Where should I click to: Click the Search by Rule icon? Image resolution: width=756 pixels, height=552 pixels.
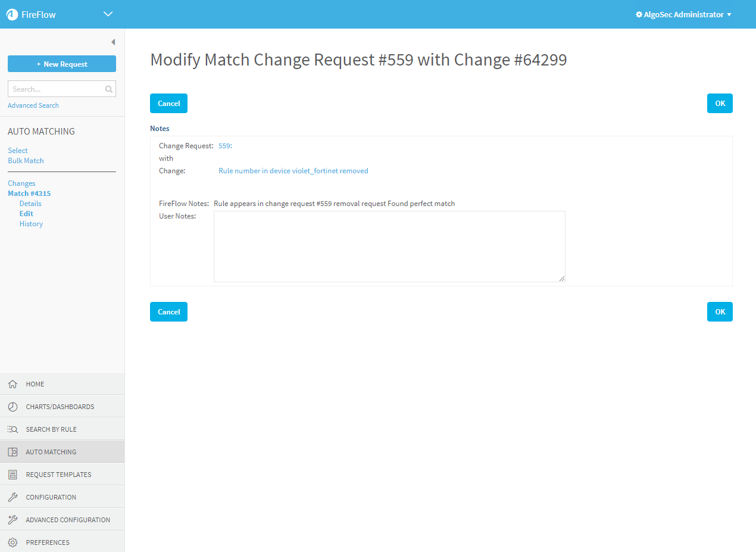tap(13, 429)
